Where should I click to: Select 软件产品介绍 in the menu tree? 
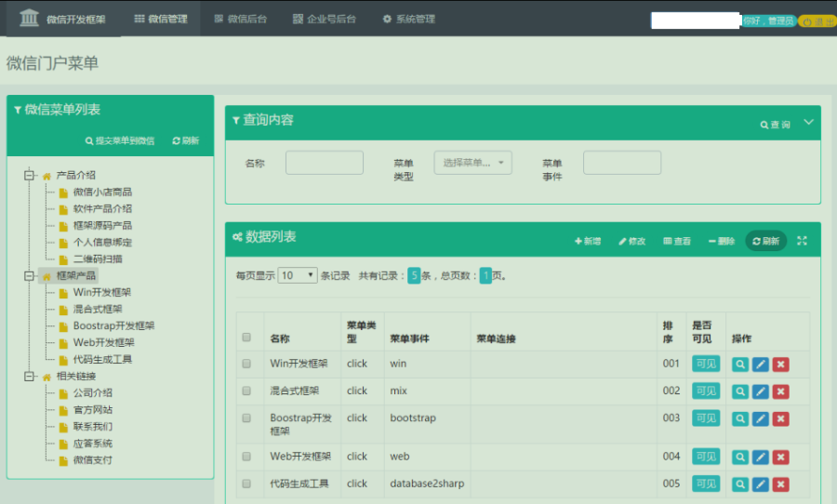102,208
